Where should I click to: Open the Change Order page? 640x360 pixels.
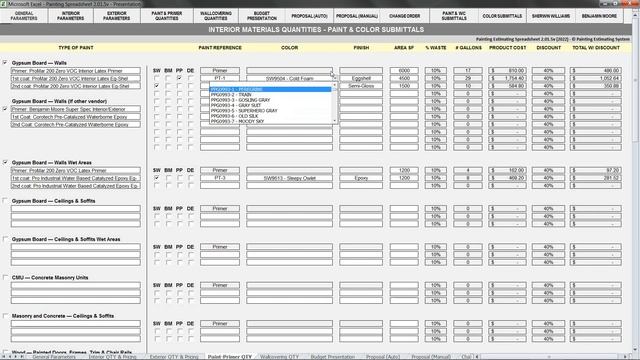click(x=404, y=16)
